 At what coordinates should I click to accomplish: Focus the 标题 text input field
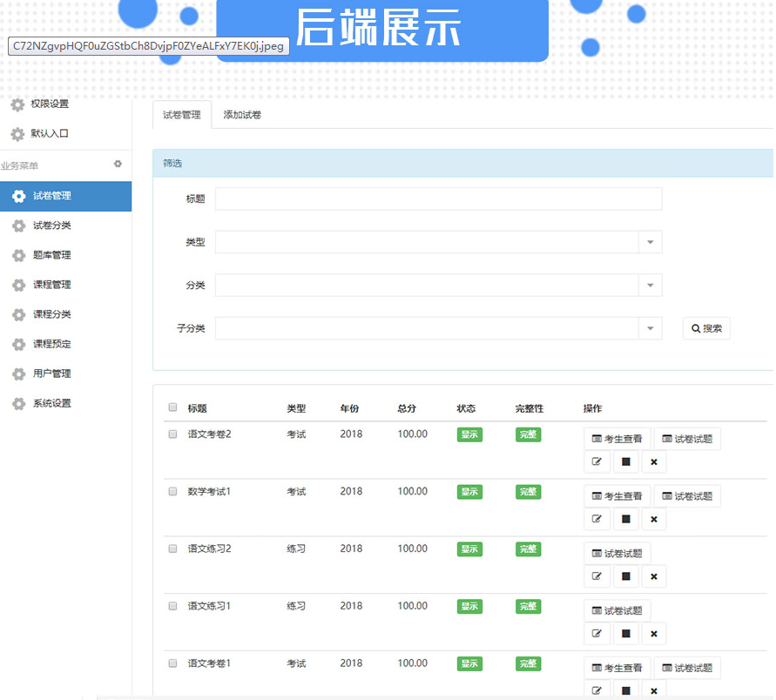click(438, 199)
